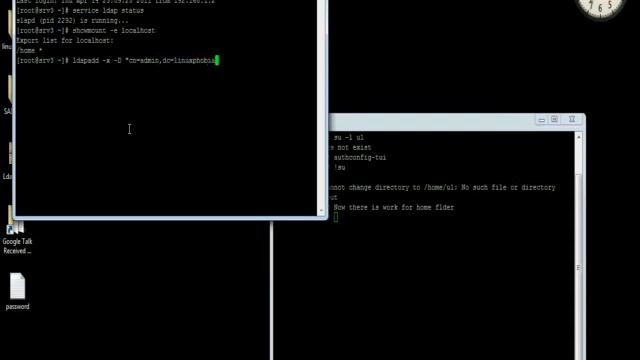The height and width of the screenshot is (360, 640).
Task: Click the '/home *' export entry
Action: pyautogui.click(x=29, y=51)
